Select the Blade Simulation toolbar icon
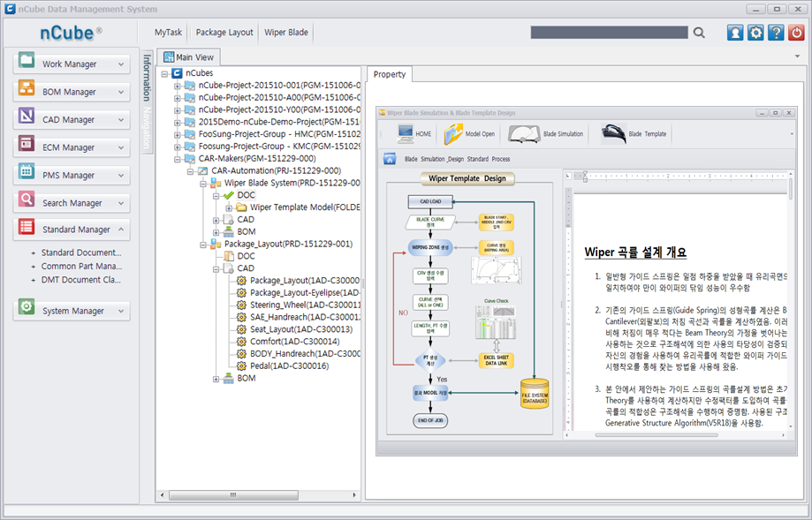The height and width of the screenshot is (520, 812). pos(522,134)
